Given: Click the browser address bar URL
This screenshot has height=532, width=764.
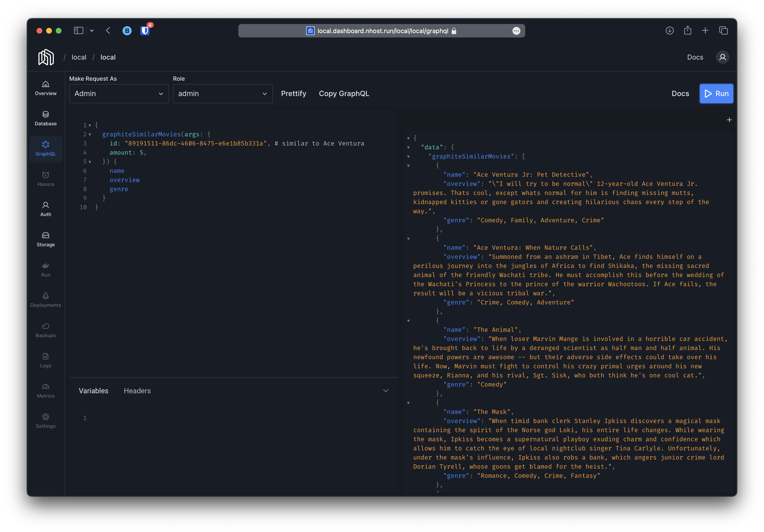Looking at the screenshot, I should [x=382, y=31].
